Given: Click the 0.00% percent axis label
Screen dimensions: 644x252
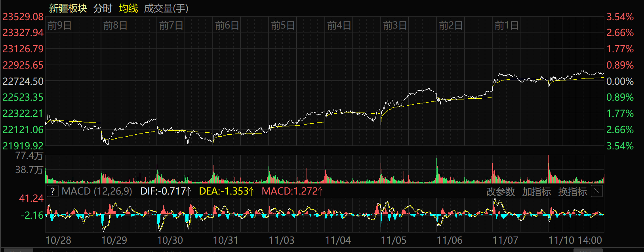Looking at the screenshot, I should click(620, 81).
